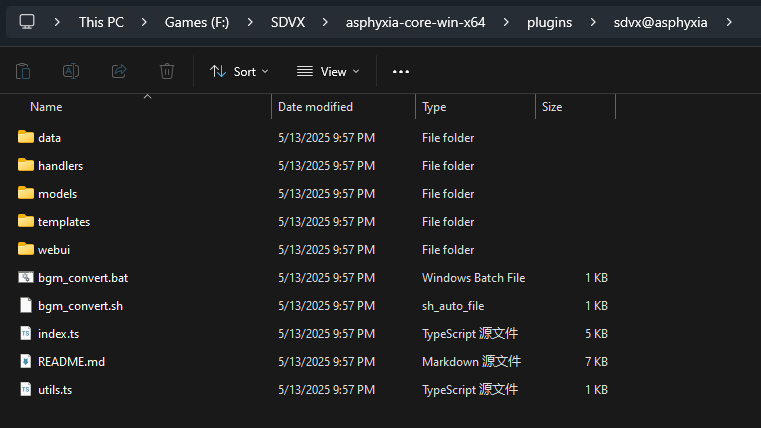The image size is (761, 428).
Task: Sort by the Date modified column header
Action: coord(315,106)
